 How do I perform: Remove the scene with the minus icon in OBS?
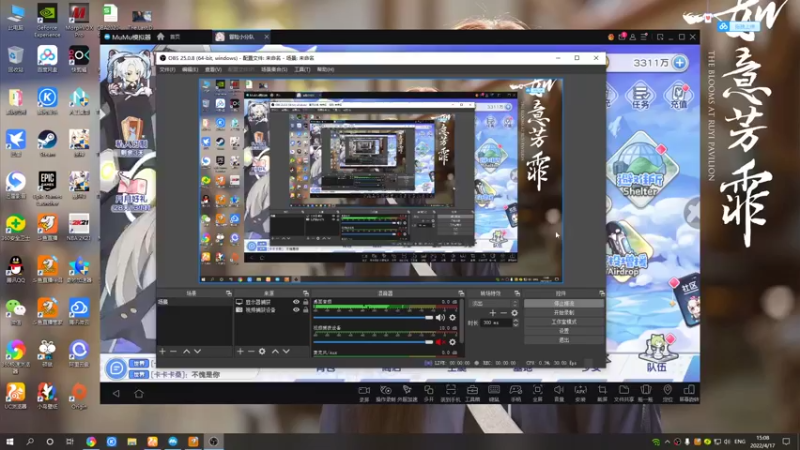(x=173, y=351)
